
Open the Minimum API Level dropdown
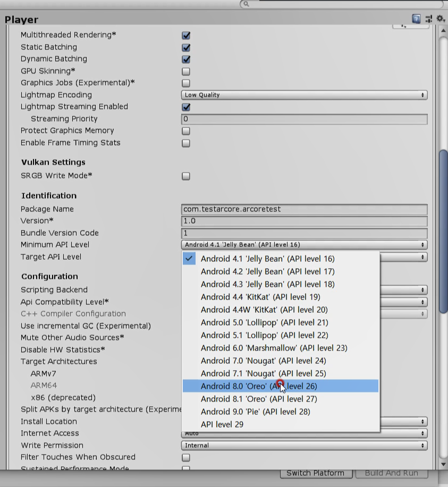coord(305,245)
